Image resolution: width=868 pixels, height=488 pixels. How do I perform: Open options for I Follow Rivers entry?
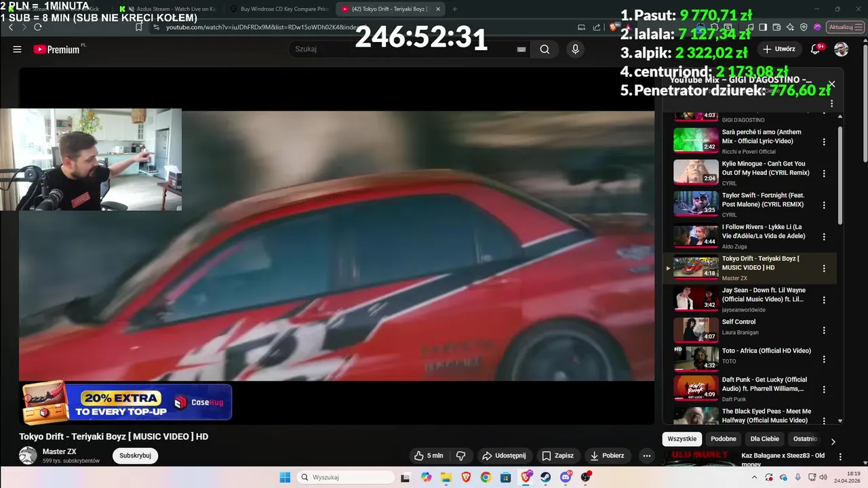(x=824, y=237)
